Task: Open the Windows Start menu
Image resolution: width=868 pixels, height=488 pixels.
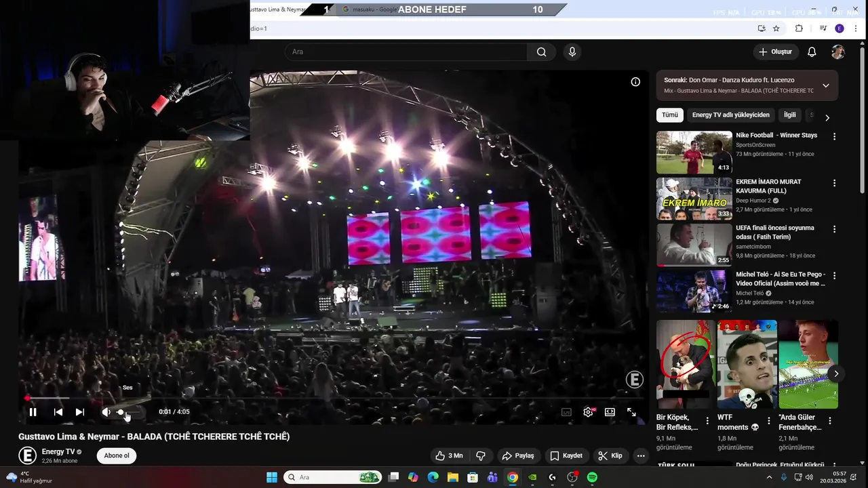Action: tap(272, 477)
